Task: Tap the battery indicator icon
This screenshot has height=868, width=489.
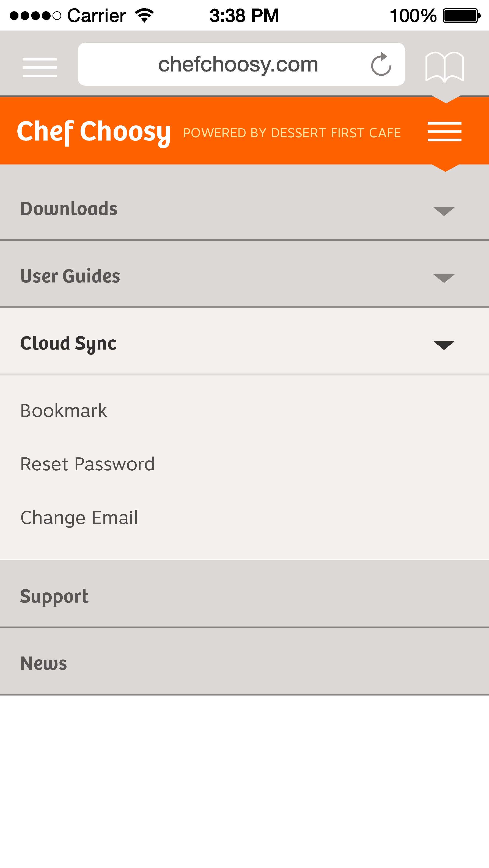Action: [462, 16]
